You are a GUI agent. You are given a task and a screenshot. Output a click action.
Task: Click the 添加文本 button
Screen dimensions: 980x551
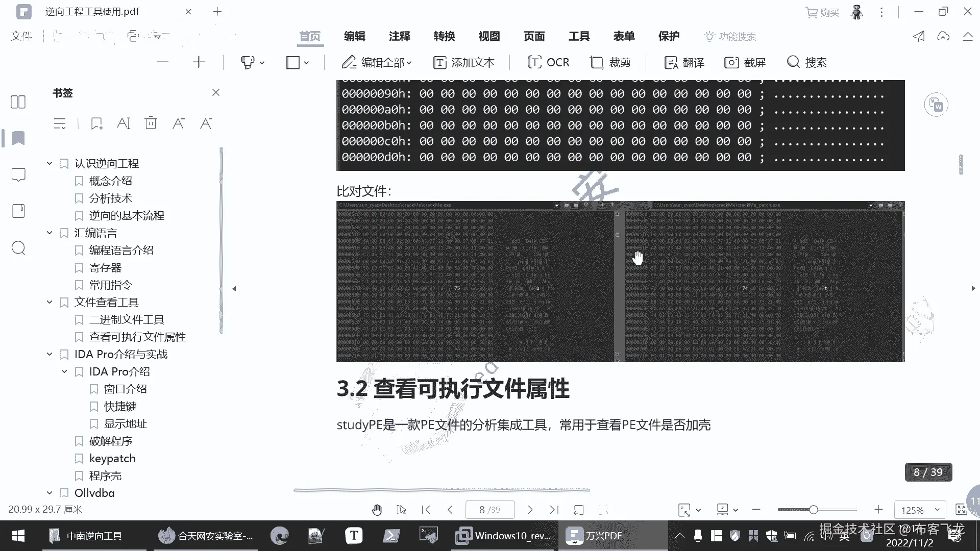click(464, 62)
